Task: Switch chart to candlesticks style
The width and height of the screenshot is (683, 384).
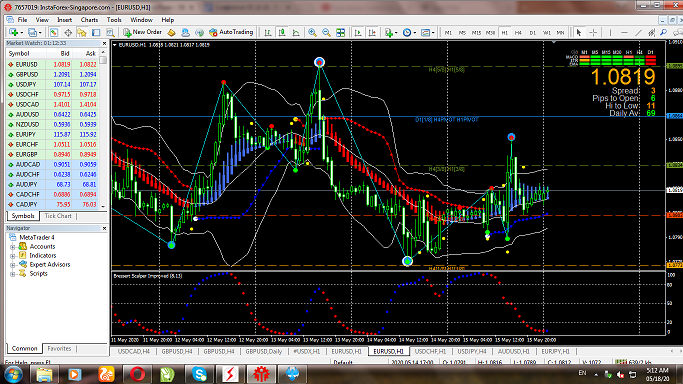Action: [282, 33]
